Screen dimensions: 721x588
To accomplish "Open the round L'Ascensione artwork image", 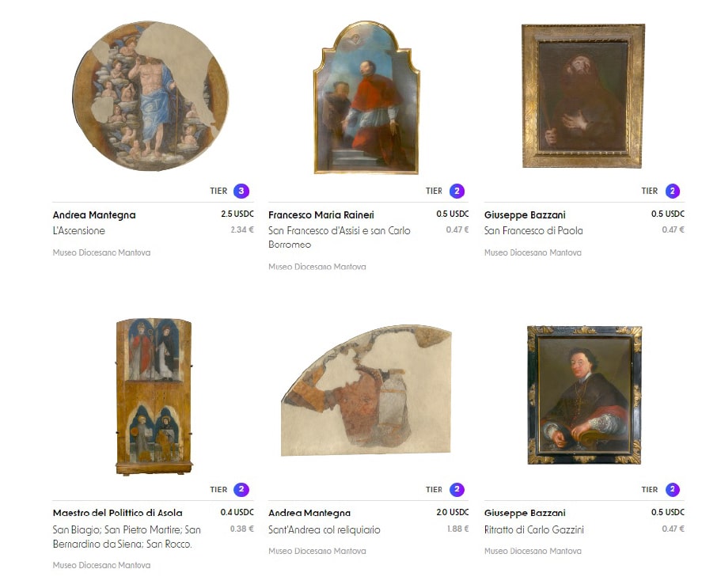I will 150,96.
